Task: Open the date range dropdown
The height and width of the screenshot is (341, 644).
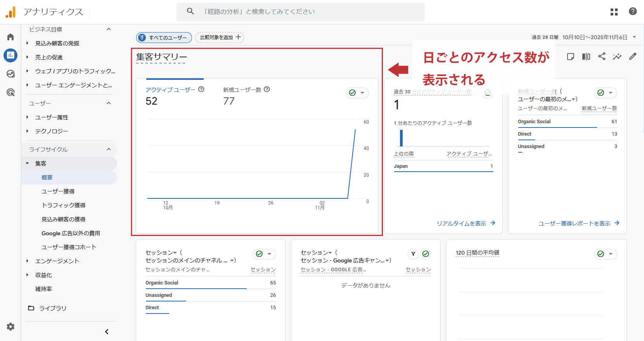Action: pos(634,37)
